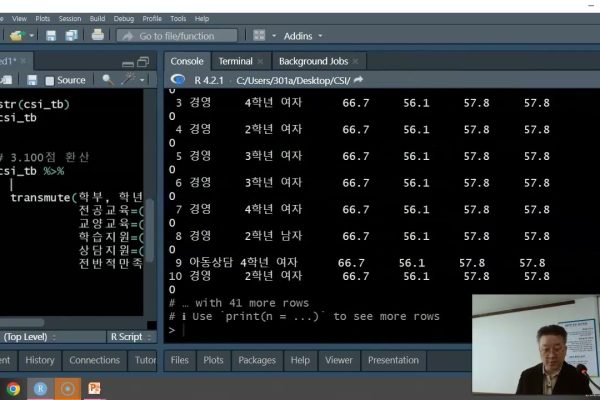Click the save all files icon
The height and width of the screenshot is (400, 600).
click(71, 35)
